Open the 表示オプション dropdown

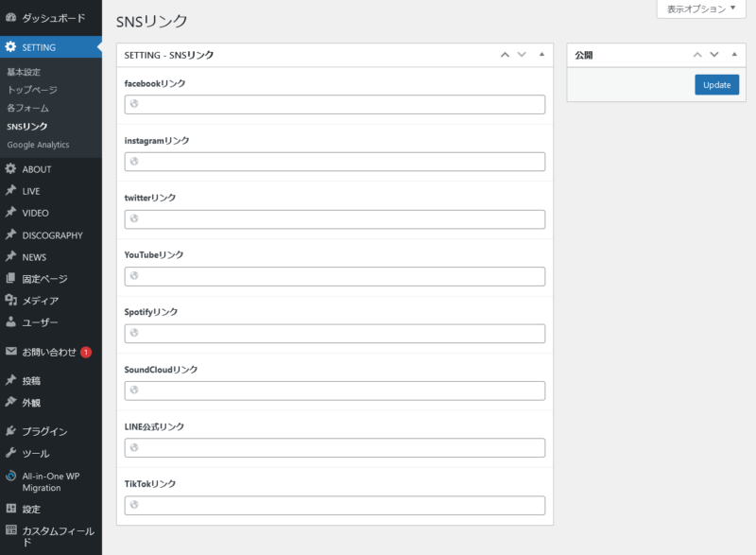tap(700, 9)
